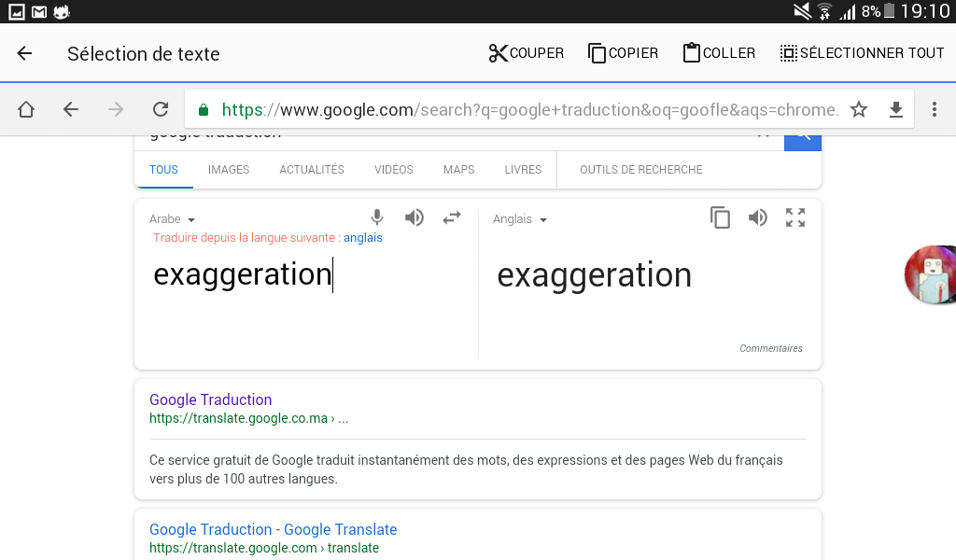
Task: Open the gallery notification icon
Action: (17, 11)
